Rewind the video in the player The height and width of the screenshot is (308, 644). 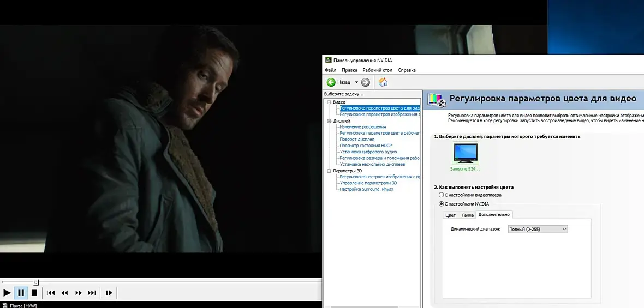[64, 293]
